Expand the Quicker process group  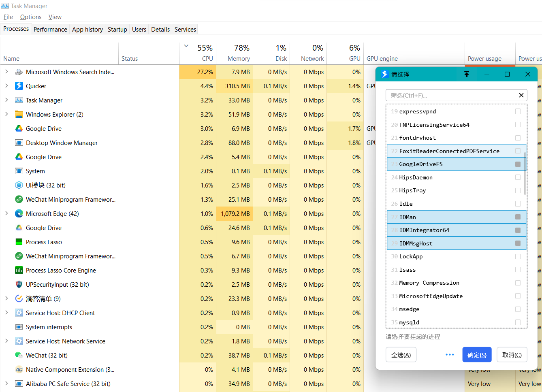coord(6,86)
